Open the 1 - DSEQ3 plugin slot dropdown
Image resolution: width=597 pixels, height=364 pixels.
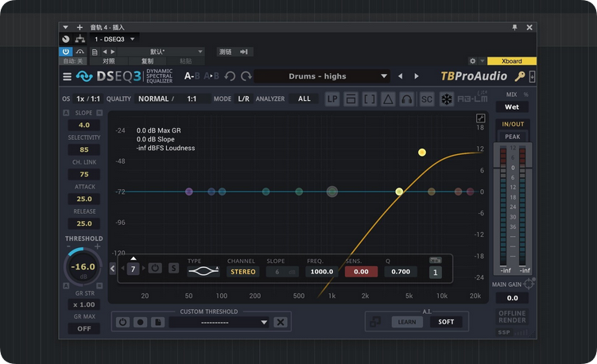pos(114,39)
